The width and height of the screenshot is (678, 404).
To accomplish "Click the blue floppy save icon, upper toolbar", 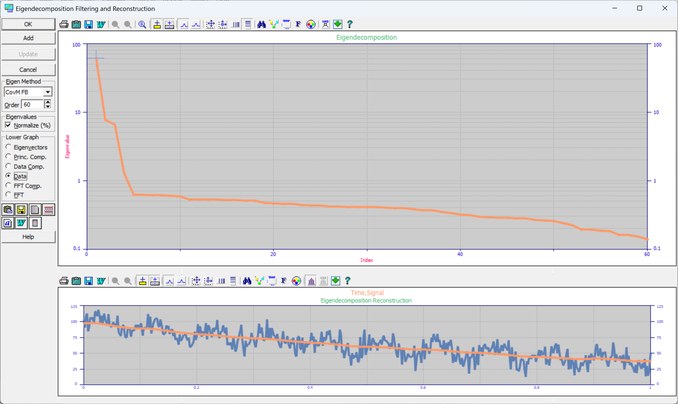I will point(89,25).
